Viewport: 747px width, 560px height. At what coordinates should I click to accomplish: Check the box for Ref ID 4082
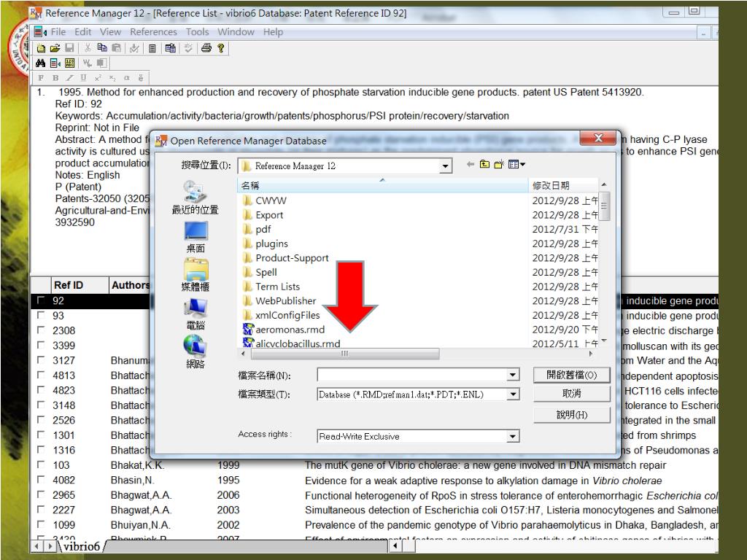[41, 479]
